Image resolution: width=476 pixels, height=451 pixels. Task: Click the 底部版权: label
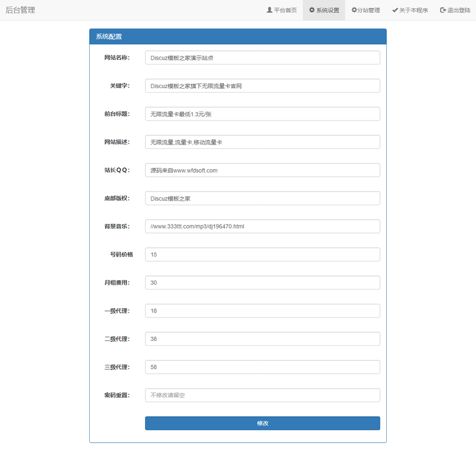click(x=117, y=198)
